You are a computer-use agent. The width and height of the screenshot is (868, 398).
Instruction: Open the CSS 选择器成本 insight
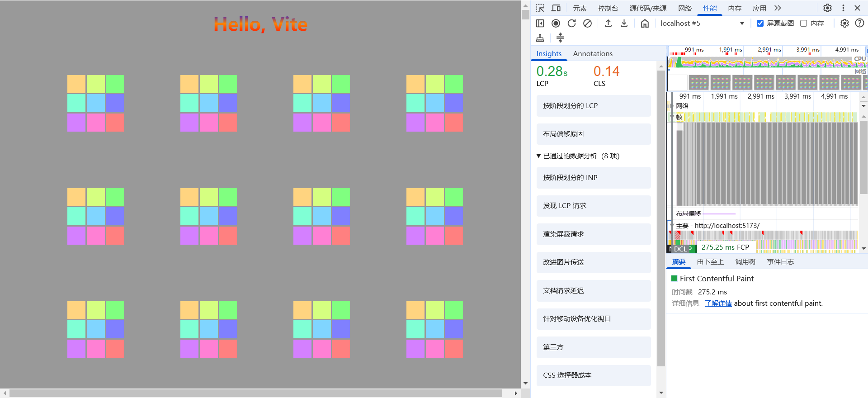pyautogui.click(x=594, y=375)
